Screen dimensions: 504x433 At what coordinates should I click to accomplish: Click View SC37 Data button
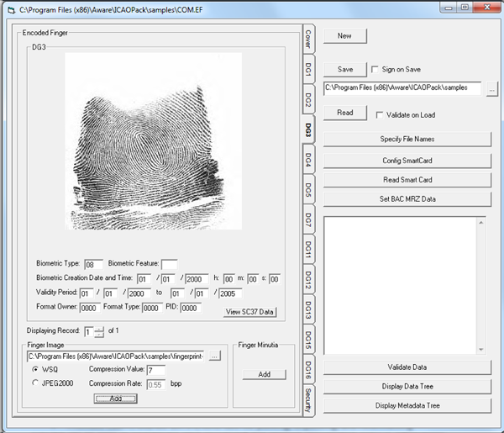(250, 312)
